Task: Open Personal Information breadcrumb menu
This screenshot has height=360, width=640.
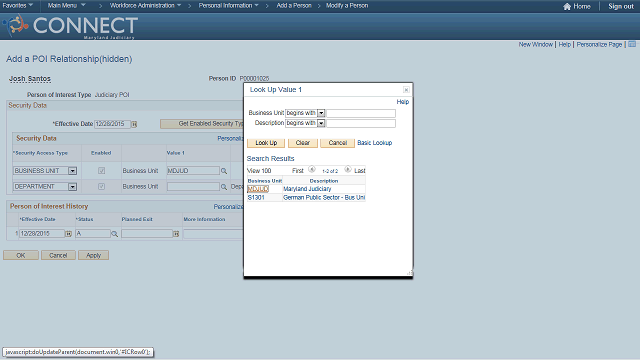Action: (x=229, y=6)
